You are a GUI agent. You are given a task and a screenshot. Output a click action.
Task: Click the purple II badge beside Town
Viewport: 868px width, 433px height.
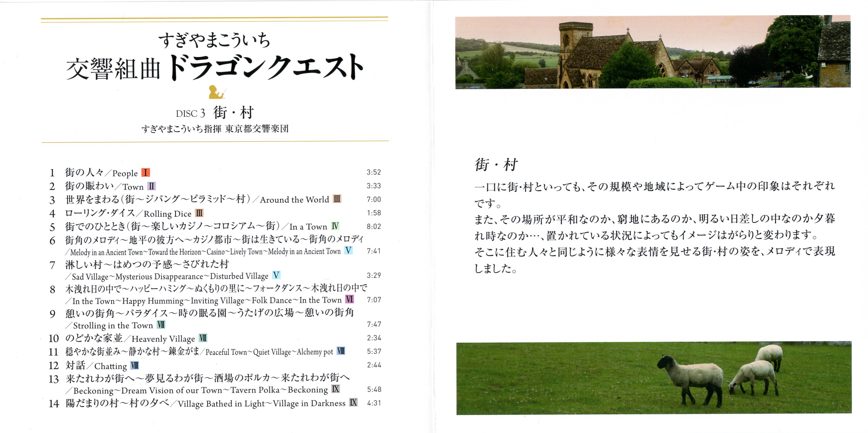(151, 186)
